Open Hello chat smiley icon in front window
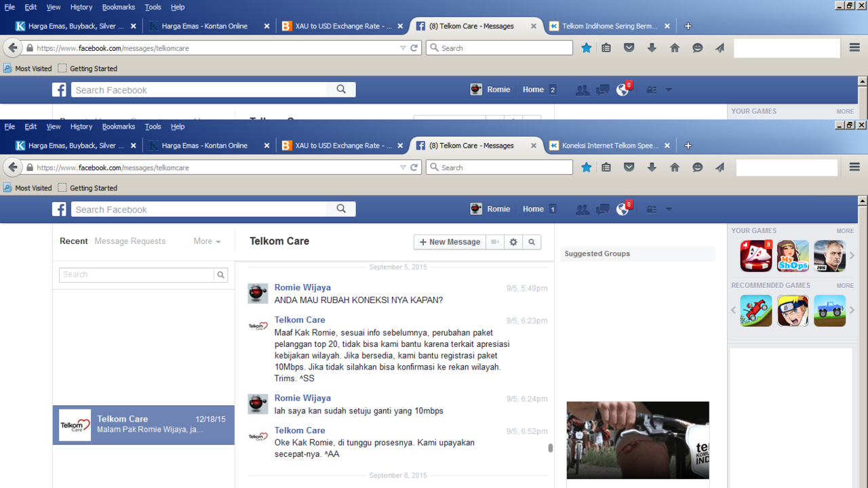Image resolution: width=868 pixels, height=488 pixels. (x=697, y=167)
